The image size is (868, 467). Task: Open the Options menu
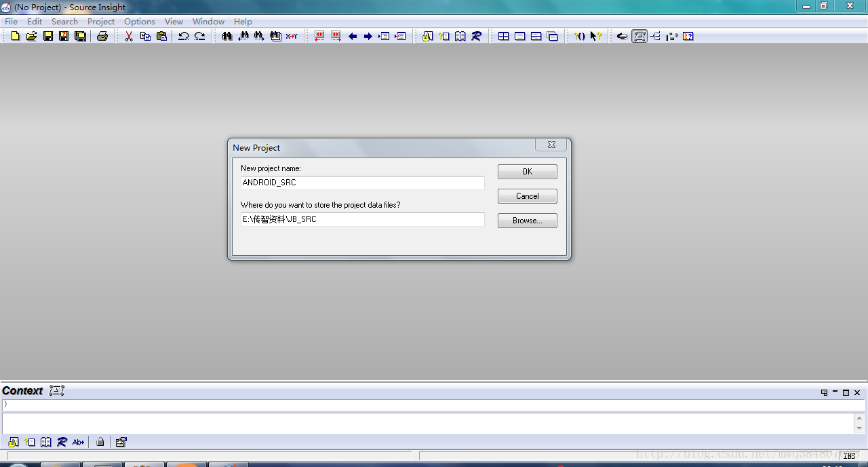pyautogui.click(x=140, y=21)
